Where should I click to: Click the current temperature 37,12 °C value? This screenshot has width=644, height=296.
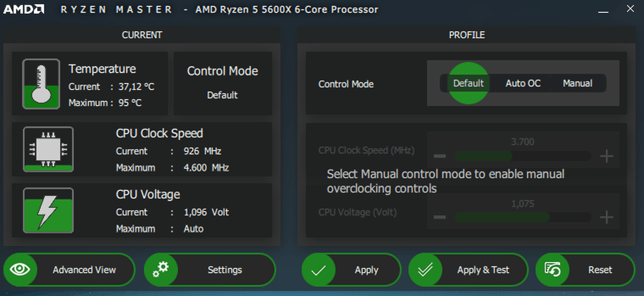coord(136,86)
